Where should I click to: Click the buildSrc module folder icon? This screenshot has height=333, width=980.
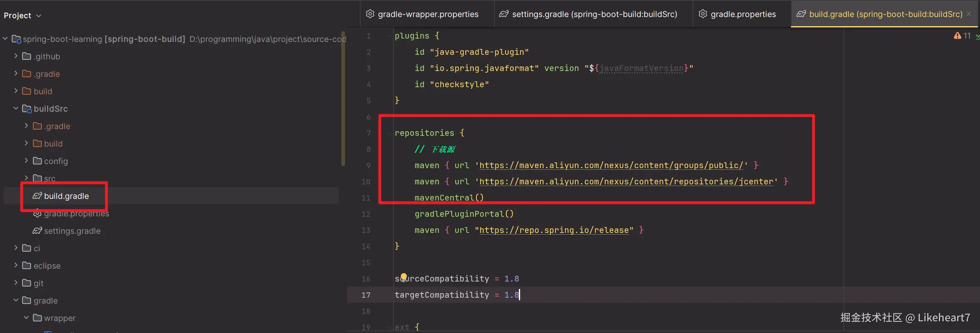(x=27, y=109)
